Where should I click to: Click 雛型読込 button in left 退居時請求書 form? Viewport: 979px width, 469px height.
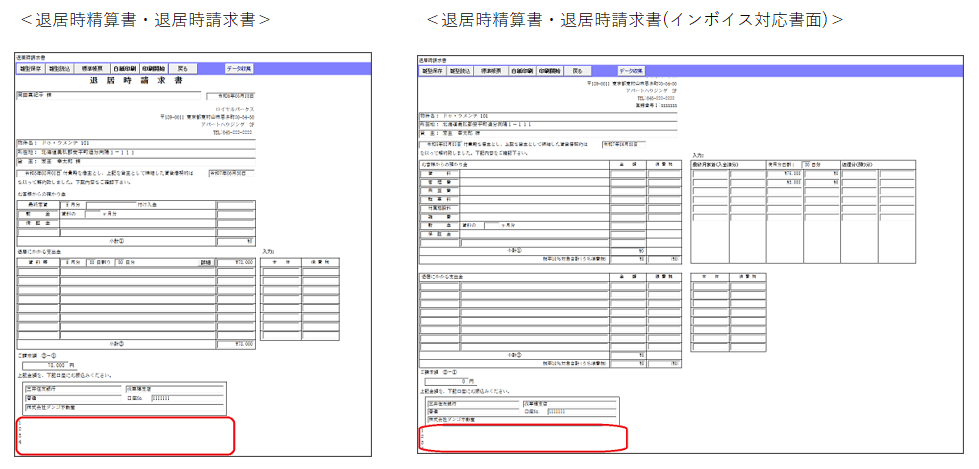click(x=60, y=68)
